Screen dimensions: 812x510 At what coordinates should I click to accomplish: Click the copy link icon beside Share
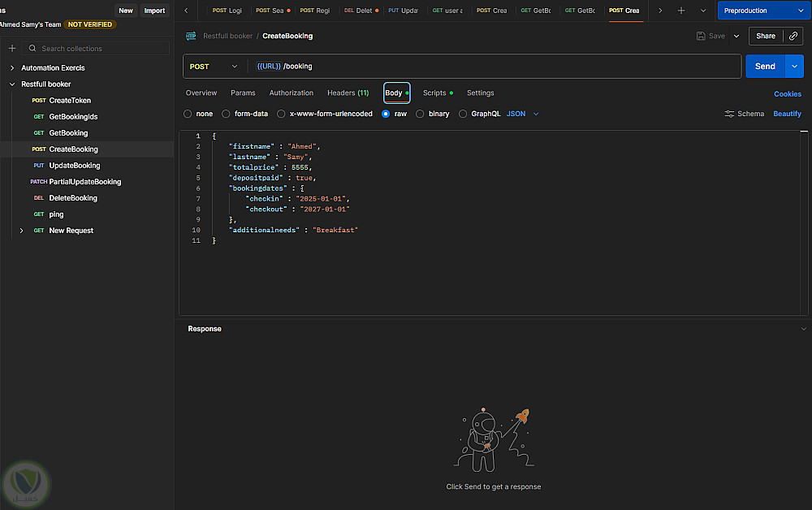pos(793,36)
